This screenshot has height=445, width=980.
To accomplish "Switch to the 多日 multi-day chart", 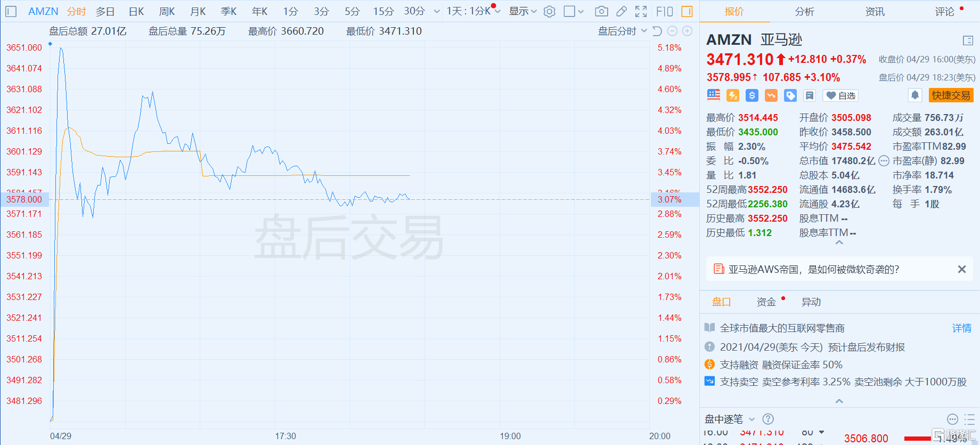I will tap(105, 11).
